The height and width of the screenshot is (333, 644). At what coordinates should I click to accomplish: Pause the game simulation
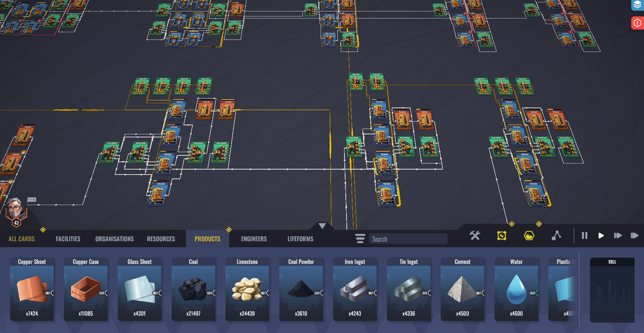tap(584, 236)
